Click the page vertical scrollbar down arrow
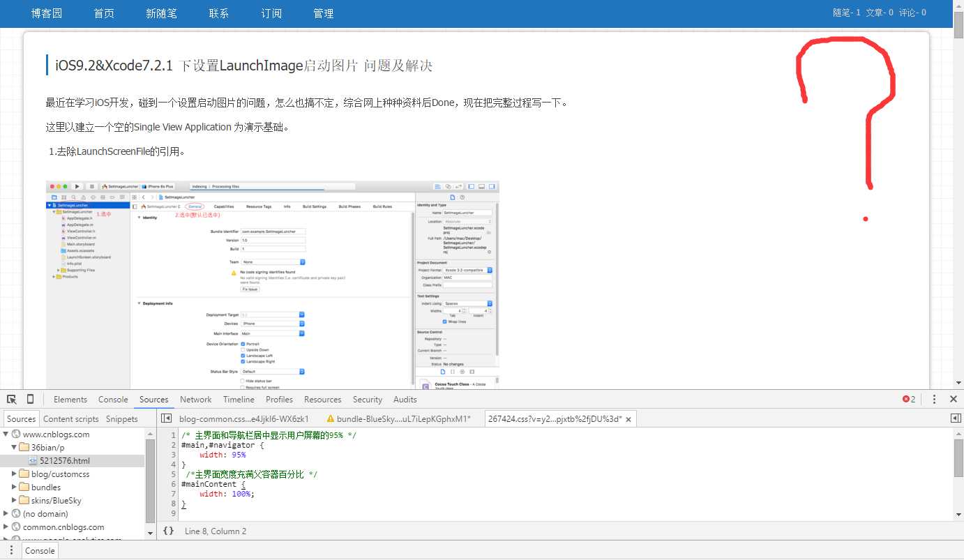 (958, 383)
